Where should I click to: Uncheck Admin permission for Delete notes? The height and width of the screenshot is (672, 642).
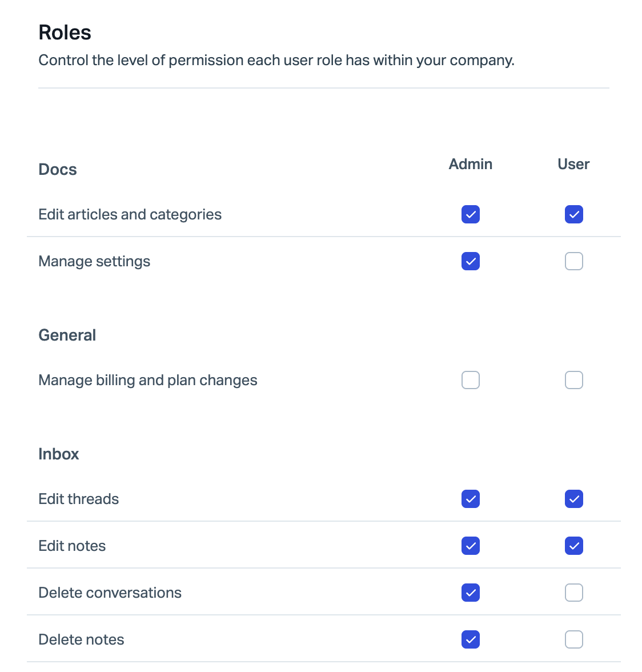point(470,639)
